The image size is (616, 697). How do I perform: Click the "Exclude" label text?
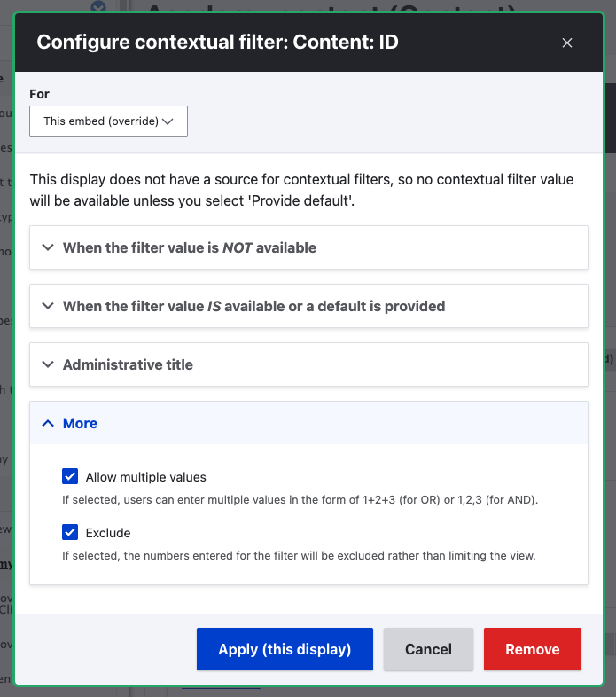(x=108, y=533)
